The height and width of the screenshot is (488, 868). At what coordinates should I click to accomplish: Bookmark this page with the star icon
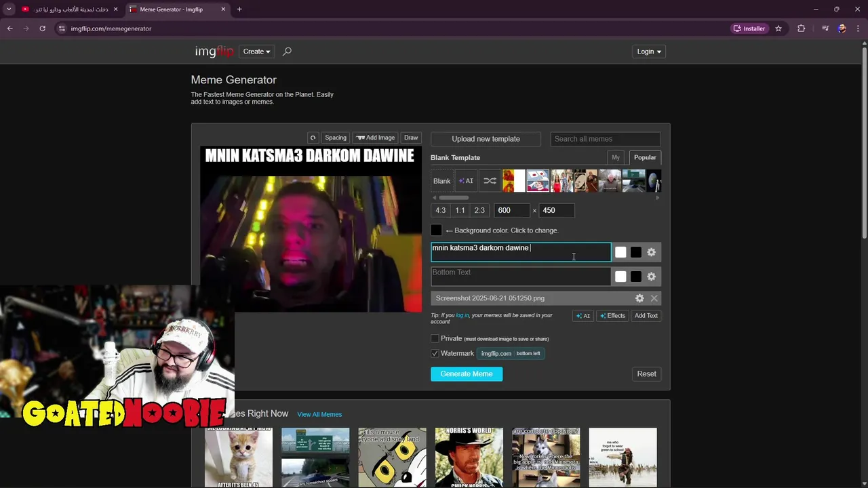(778, 28)
